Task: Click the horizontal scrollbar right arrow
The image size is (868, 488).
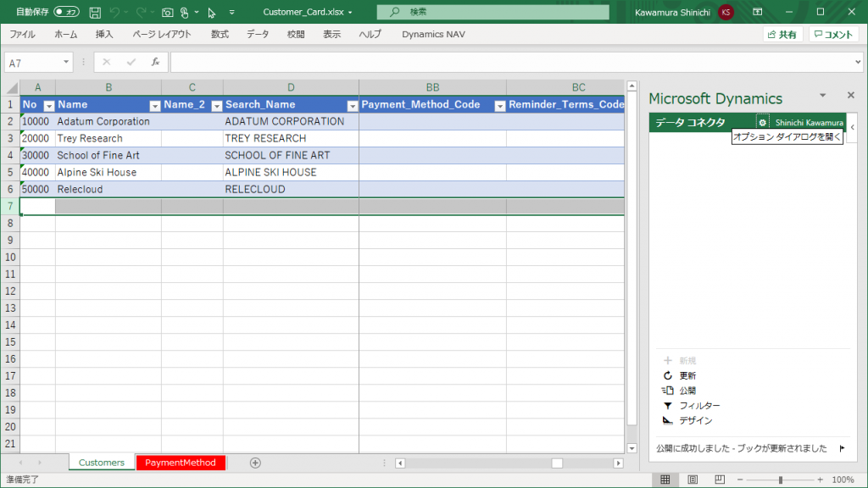Action: [x=618, y=463]
